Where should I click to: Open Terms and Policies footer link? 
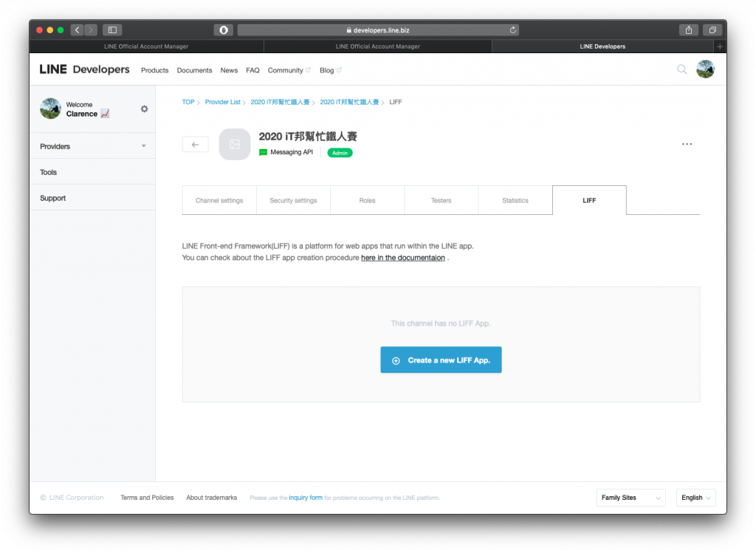[147, 498]
